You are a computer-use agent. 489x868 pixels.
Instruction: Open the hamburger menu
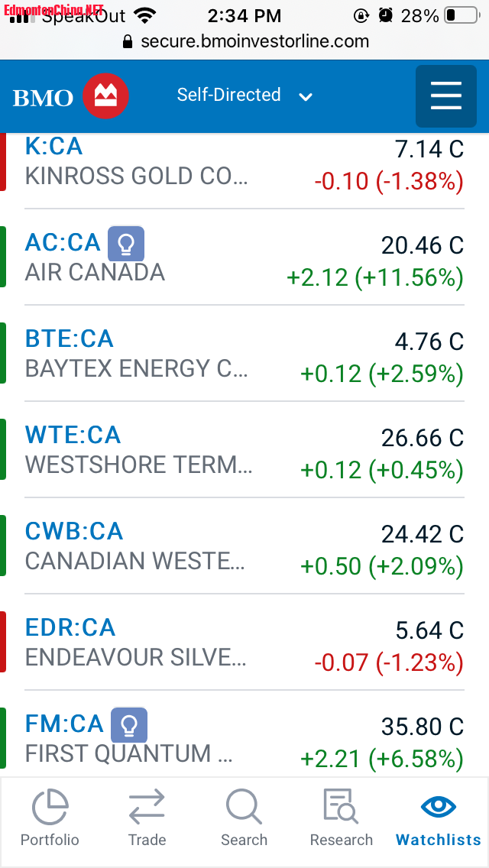click(x=446, y=96)
